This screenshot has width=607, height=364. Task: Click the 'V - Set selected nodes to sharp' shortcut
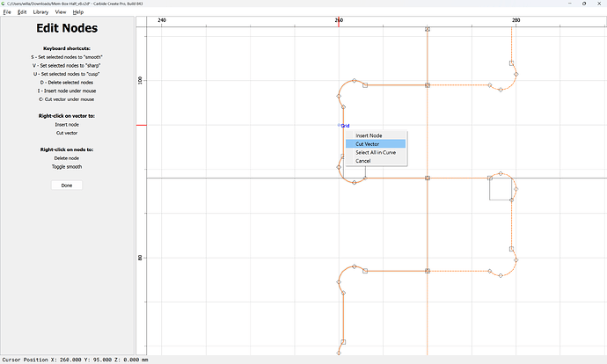[67, 65]
